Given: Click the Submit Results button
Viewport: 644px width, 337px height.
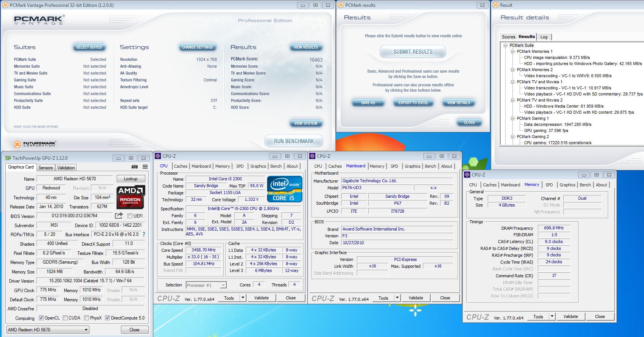Looking at the screenshot, I should click(413, 52).
